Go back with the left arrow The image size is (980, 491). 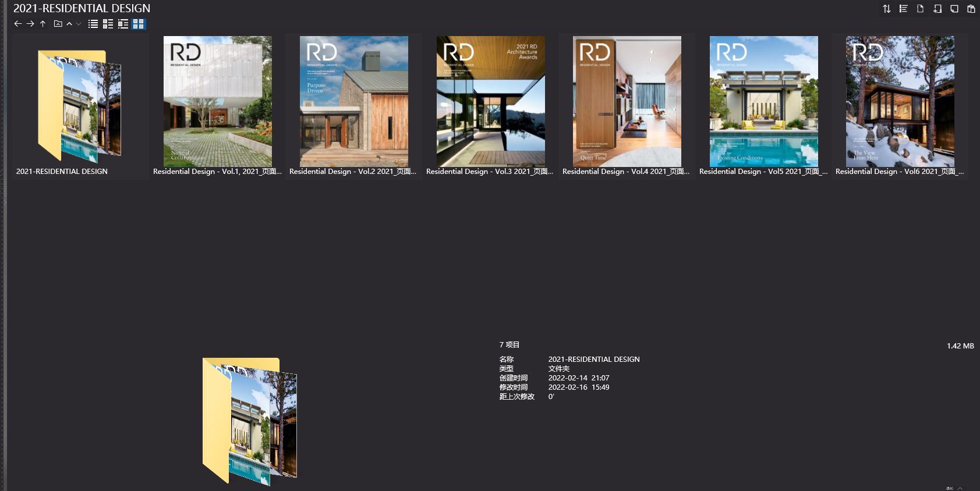click(17, 24)
